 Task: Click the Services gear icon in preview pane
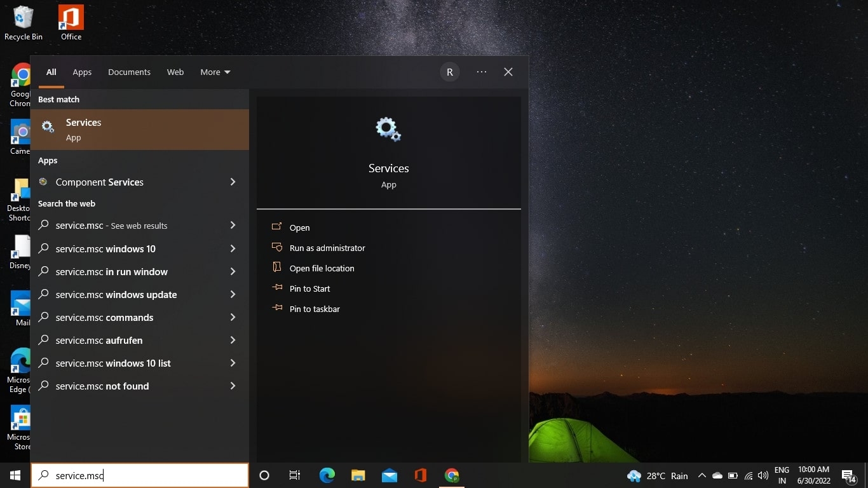[388, 130]
